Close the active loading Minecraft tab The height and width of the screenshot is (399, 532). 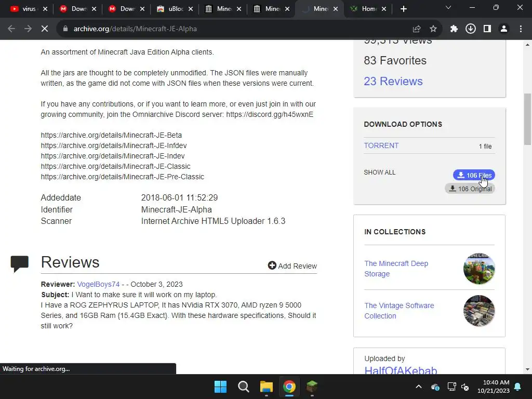coord(336,9)
